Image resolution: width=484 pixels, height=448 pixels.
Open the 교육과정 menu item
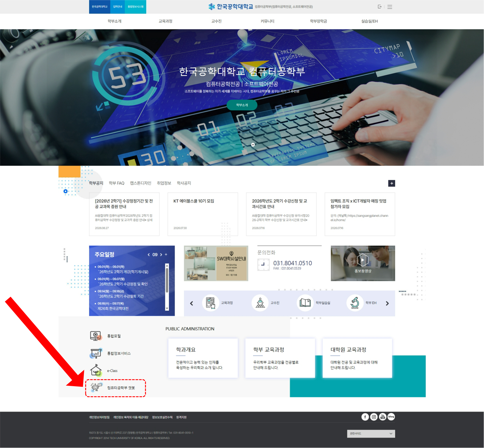coord(165,21)
